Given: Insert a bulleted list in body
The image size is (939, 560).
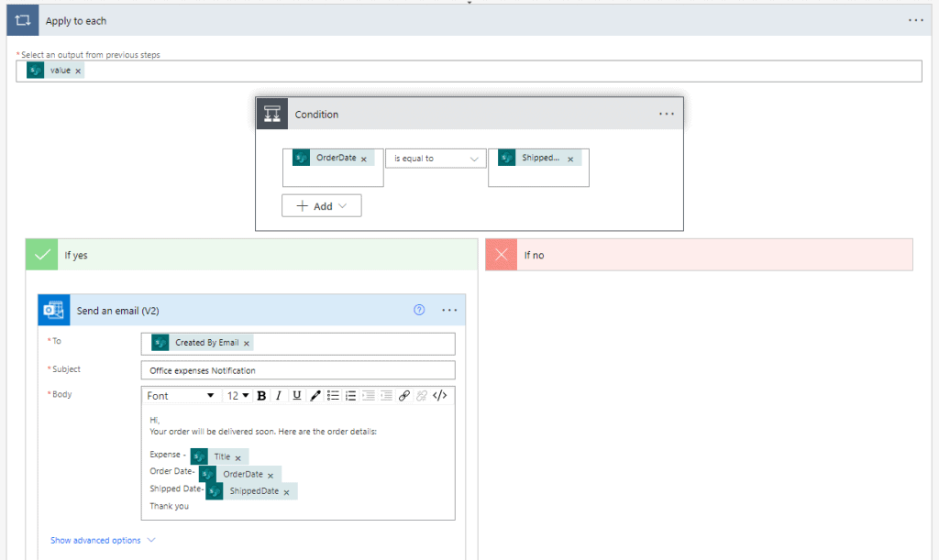Looking at the screenshot, I should (333, 395).
